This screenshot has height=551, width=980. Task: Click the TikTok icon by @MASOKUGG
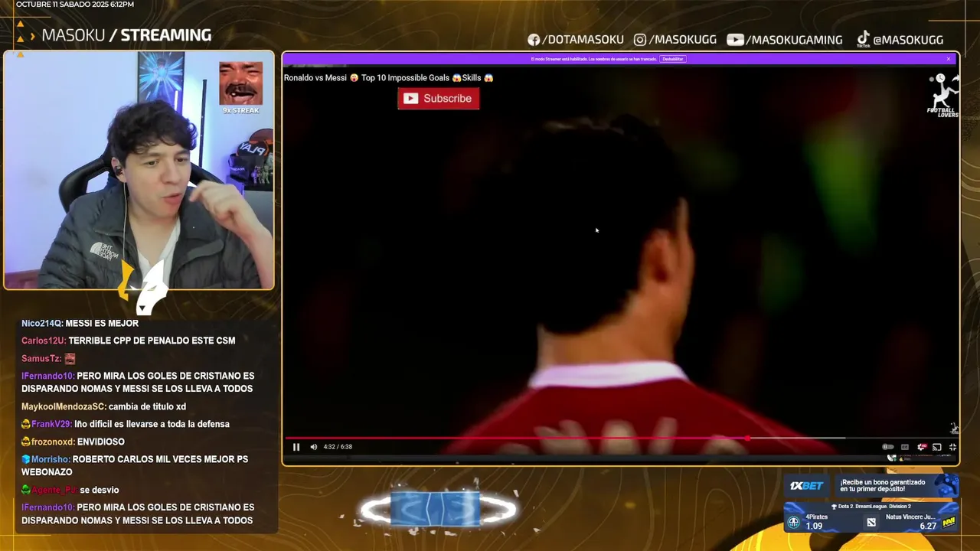(x=863, y=39)
